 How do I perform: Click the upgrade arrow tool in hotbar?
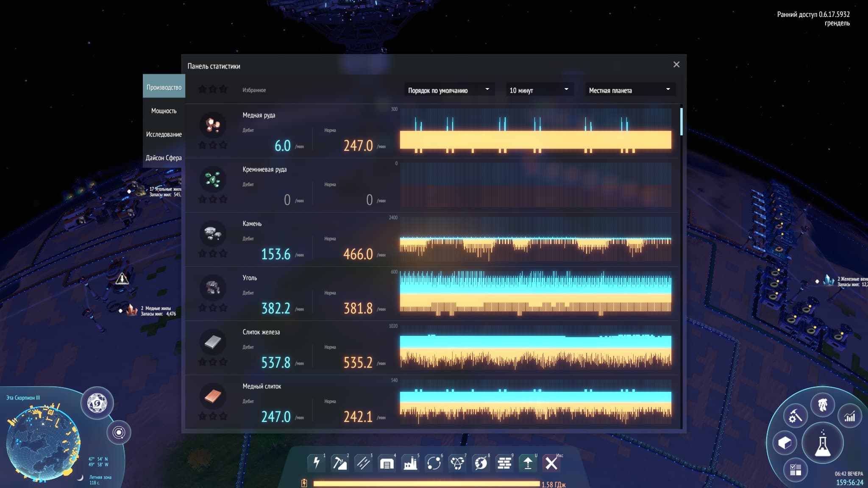[x=528, y=463]
